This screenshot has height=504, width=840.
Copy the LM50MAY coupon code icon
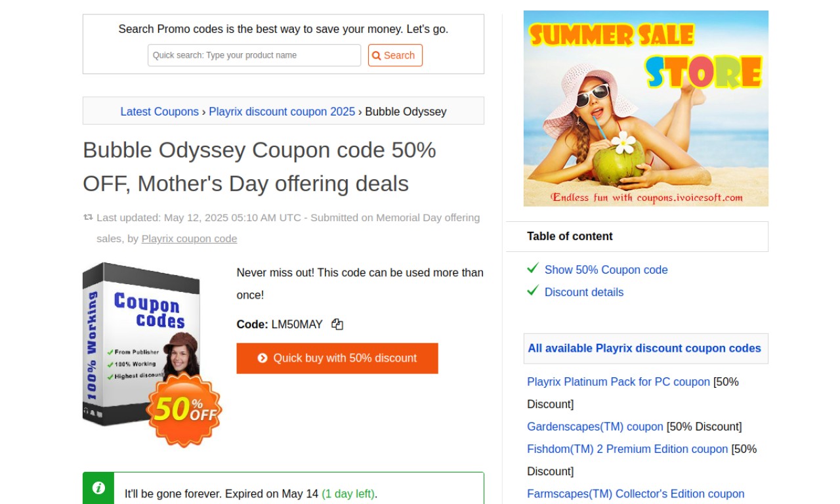pyautogui.click(x=337, y=324)
